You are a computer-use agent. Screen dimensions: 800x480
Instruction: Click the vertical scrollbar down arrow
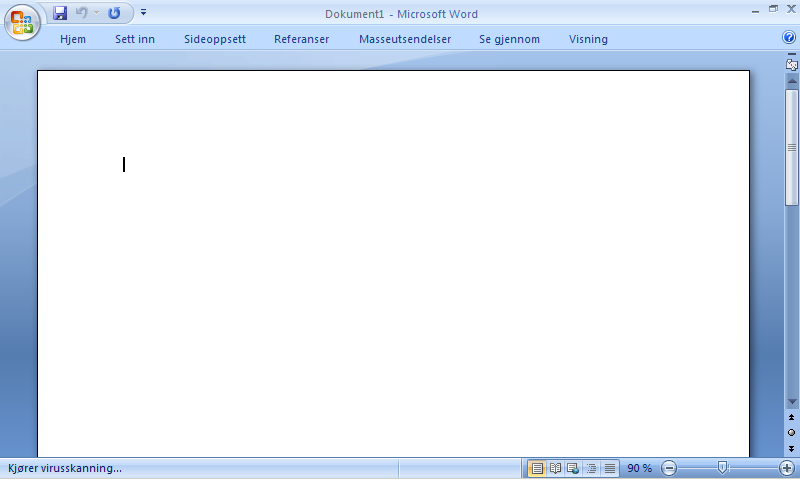pos(792,402)
